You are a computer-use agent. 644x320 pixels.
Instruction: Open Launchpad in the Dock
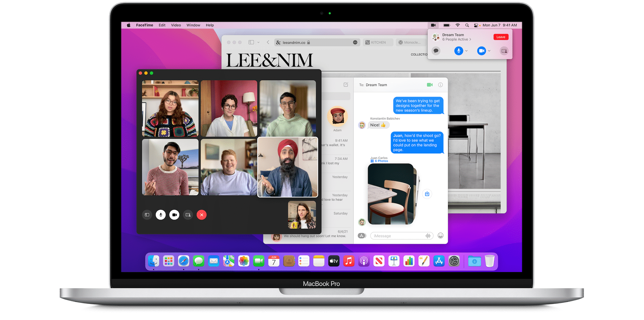[168, 261]
